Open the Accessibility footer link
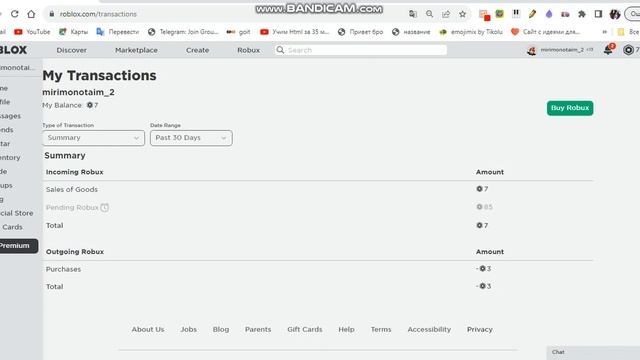 click(x=429, y=329)
